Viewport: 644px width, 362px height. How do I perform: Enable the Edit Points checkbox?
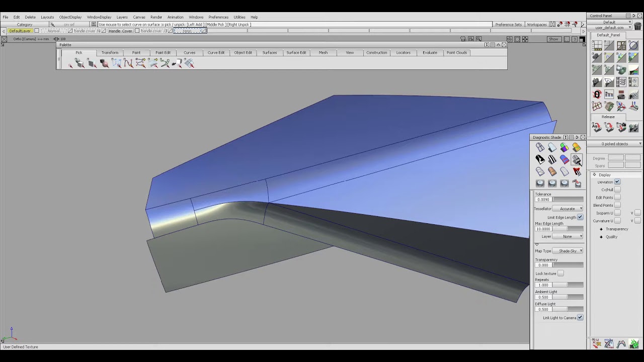[617, 198]
